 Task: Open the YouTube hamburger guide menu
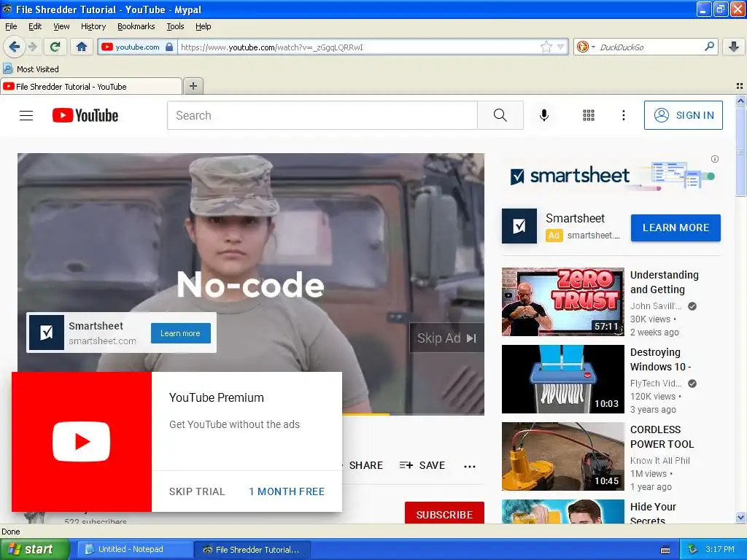26,115
